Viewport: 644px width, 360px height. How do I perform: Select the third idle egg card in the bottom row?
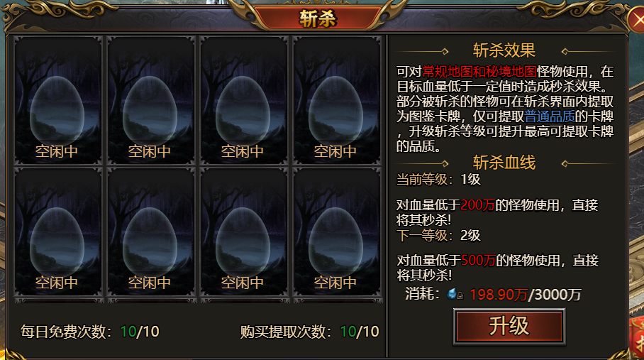(x=243, y=231)
